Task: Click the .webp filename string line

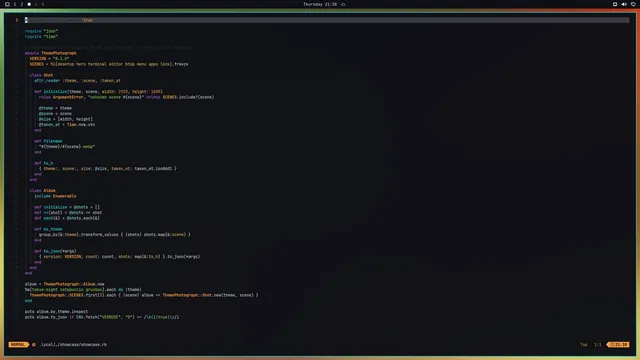Action: tap(67, 147)
